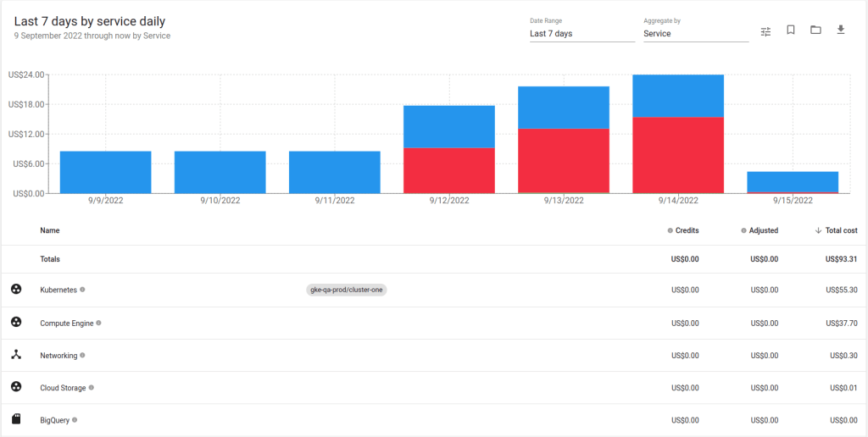Image resolution: width=868 pixels, height=437 pixels.
Task: Click blue segment of 9/14/2022 bar
Action: pyautogui.click(x=678, y=96)
